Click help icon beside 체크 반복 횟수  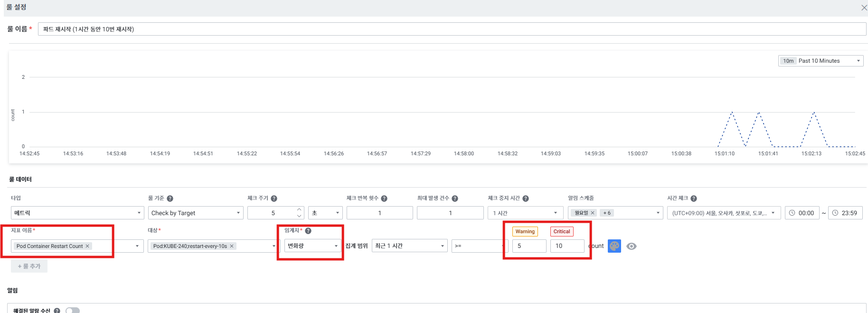(x=384, y=199)
